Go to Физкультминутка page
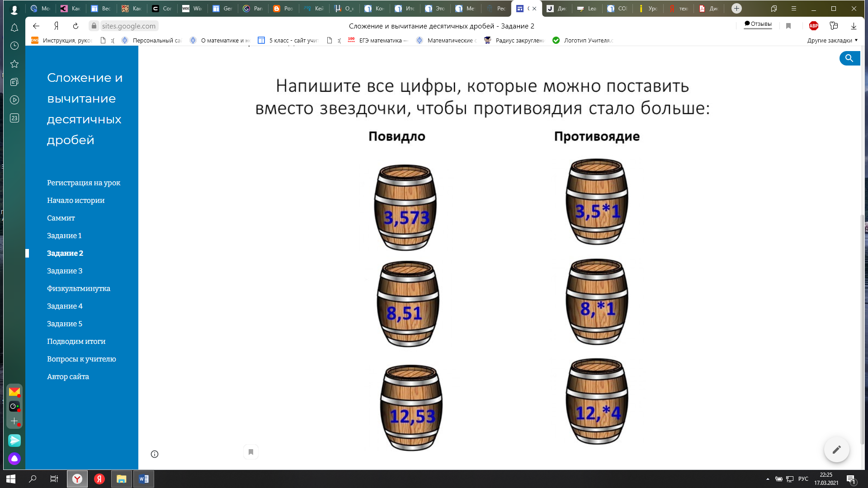The height and width of the screenshot is (488, 868). point(79,288)
